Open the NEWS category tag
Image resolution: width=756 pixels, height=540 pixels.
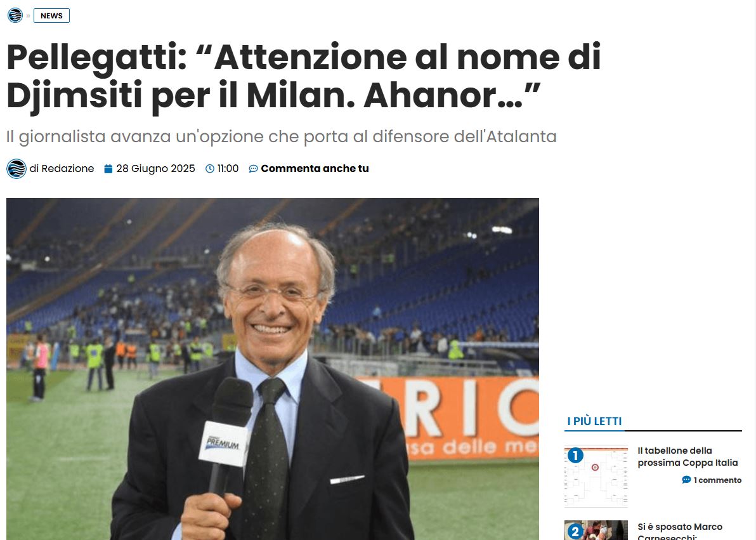pos(51,15)
